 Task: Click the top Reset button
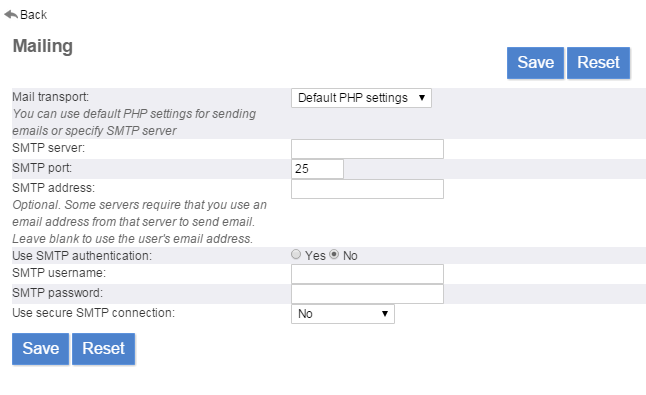[598, 63]
